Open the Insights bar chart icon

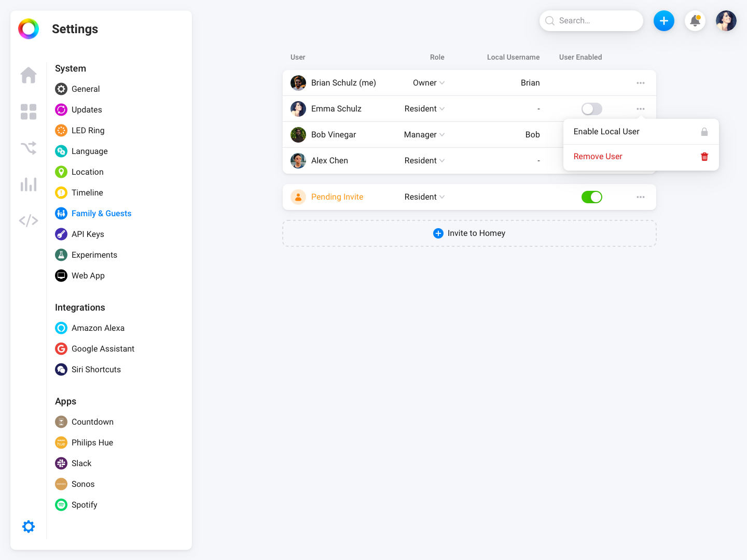[29, 184]
